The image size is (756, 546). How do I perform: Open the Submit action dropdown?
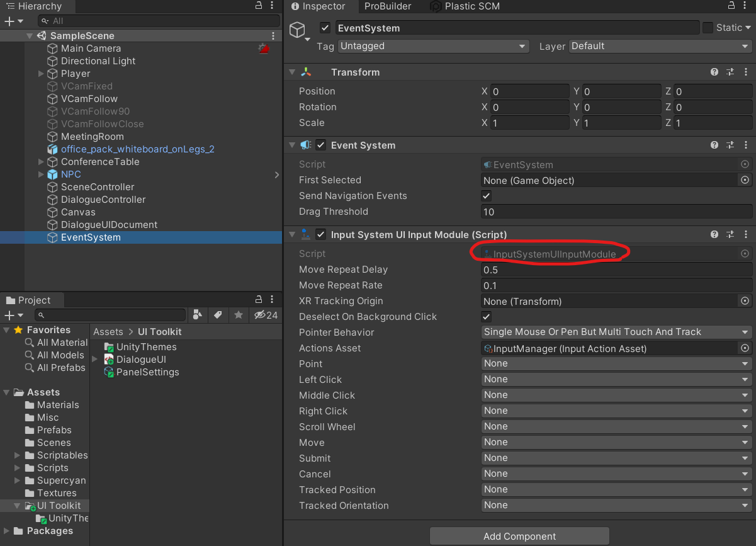(617, 458)
